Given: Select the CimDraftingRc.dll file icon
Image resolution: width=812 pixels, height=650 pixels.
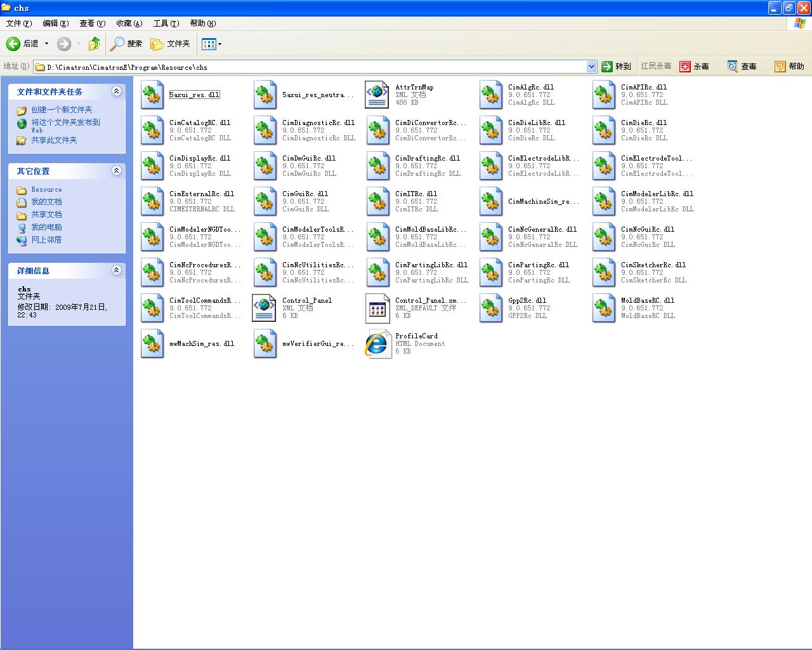Looking at the screenshot, I should click(x=378, y=166).
